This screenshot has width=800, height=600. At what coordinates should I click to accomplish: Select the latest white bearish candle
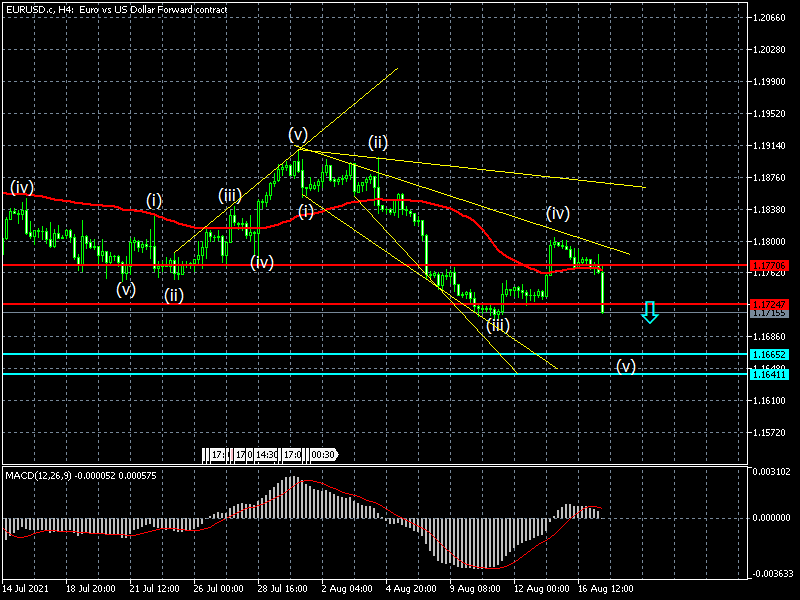(603, 290)
